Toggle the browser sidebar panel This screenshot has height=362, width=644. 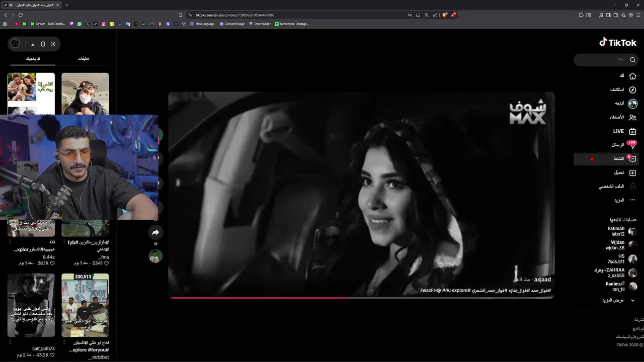click(608, 15)
